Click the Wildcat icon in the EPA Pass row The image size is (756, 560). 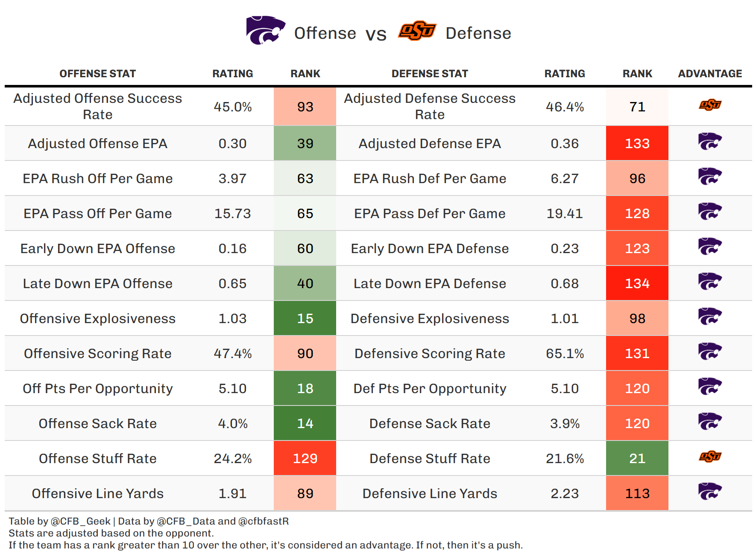pos(710,212)
